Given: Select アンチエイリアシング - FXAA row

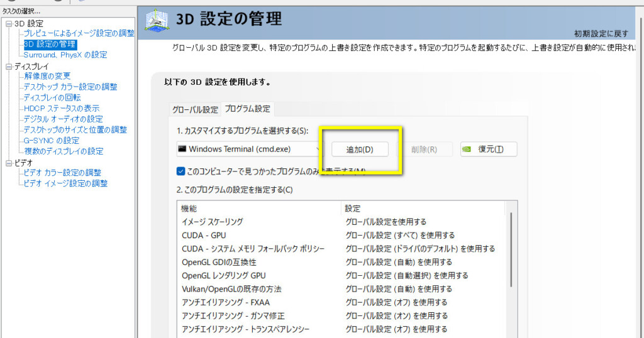Looking at the screenshot, I should [341, 302].
